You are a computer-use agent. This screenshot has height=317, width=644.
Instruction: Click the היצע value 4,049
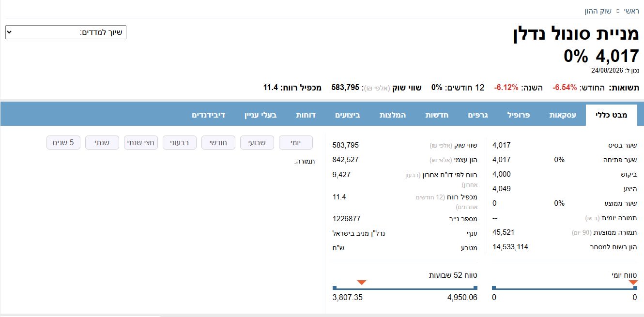tap(502, 189)
